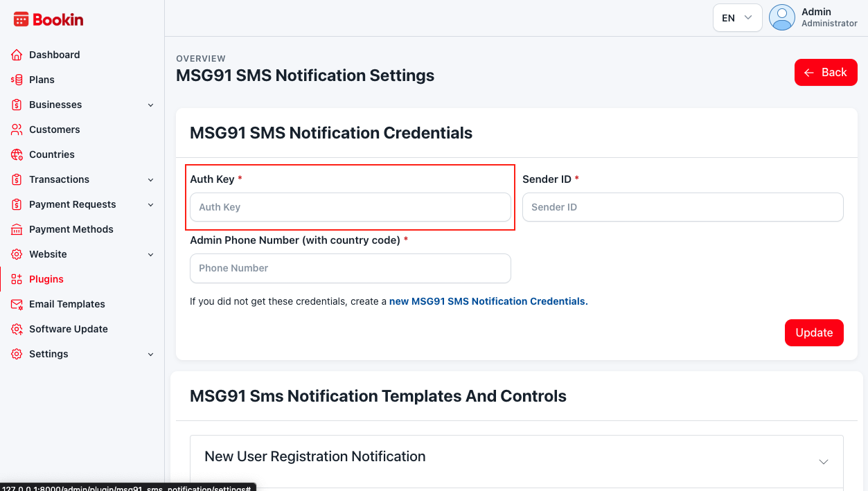Click the Plans coin stack icon
This screenshot has width=868, height=491.
pyautogui.click(x=17, y=80)
